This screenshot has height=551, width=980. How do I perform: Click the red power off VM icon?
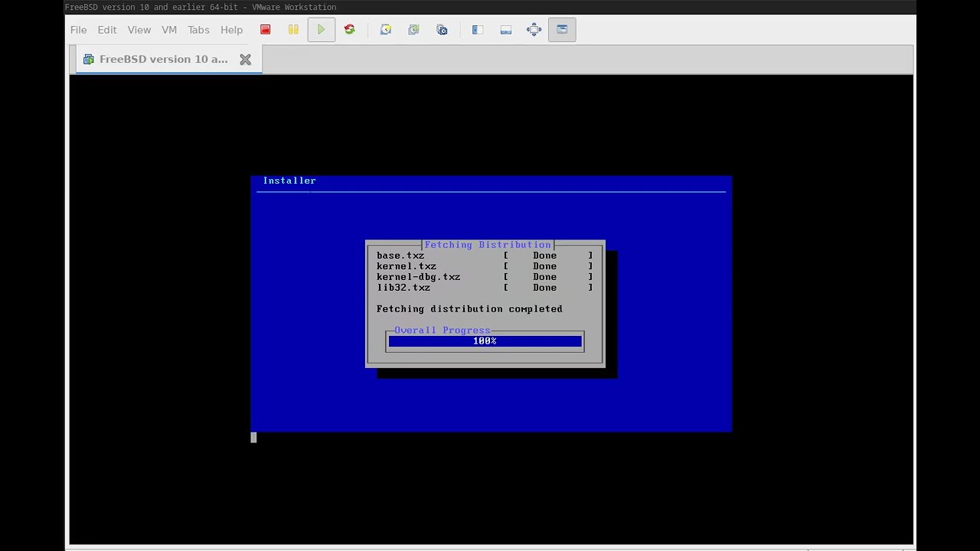click(266, 30)
